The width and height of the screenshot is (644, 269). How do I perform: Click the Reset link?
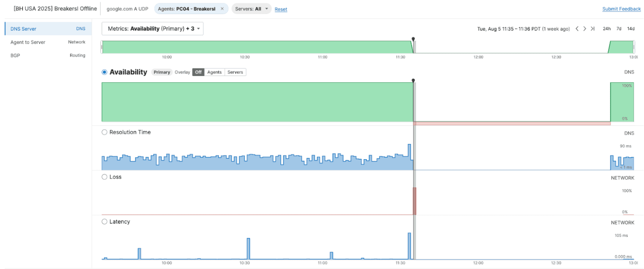pyautogui.click(x=281, y=9)
